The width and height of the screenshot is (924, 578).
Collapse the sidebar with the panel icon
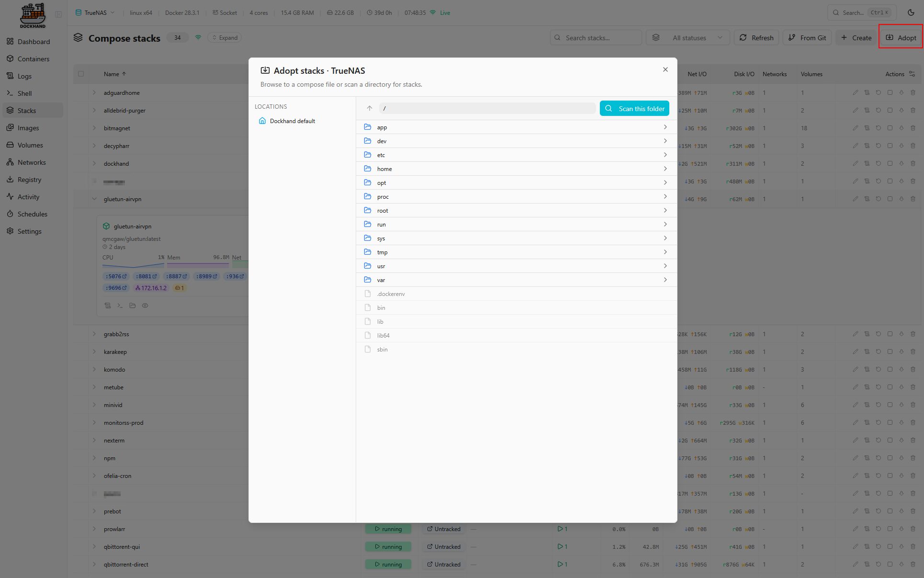point(58,14)
